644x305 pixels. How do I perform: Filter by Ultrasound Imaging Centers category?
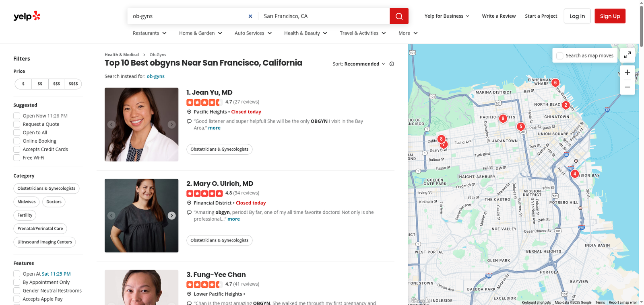45,242
